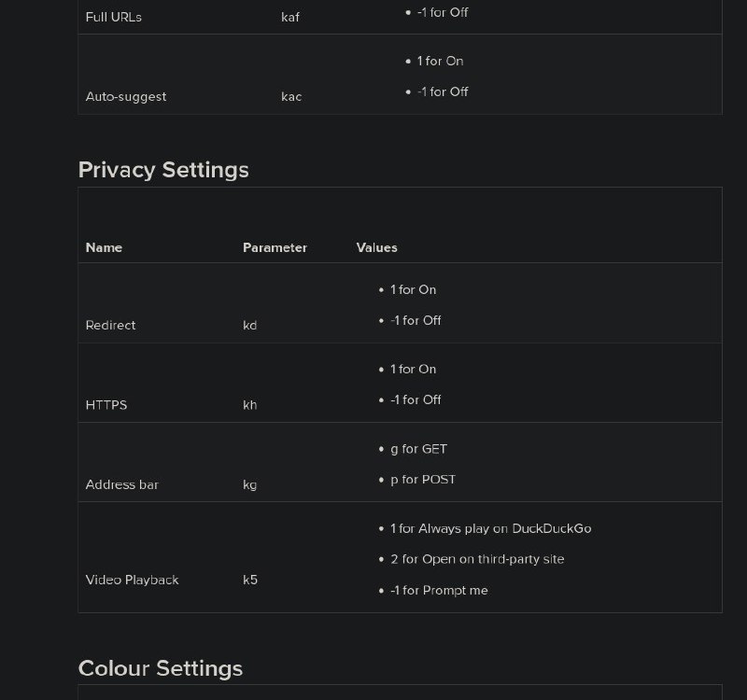Click '2 for Open on third-party site'
Image resolution: width=747 pixels, height=700 pixels.
pyautogui.click(x=477, y=560)
